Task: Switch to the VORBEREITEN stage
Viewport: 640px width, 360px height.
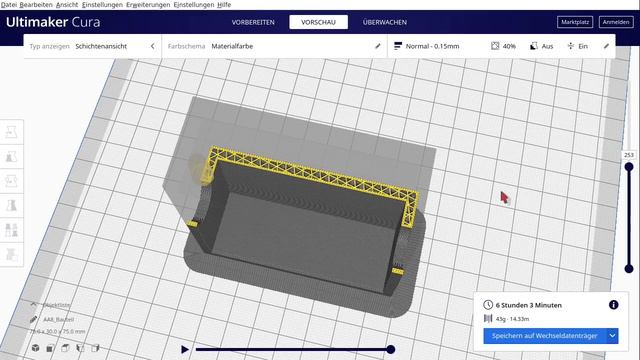Action: pos(253,22)
